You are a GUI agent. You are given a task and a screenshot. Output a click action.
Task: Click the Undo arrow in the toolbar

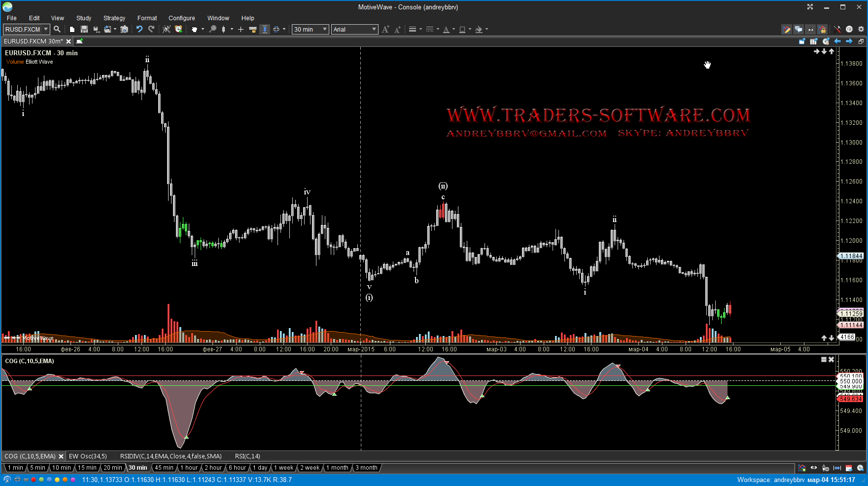click(139, 29)
